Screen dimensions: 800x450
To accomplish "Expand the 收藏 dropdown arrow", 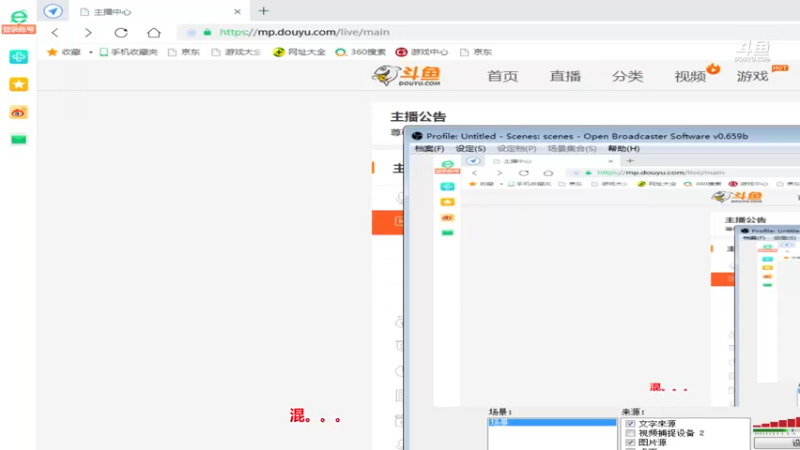I will [91, 52].
